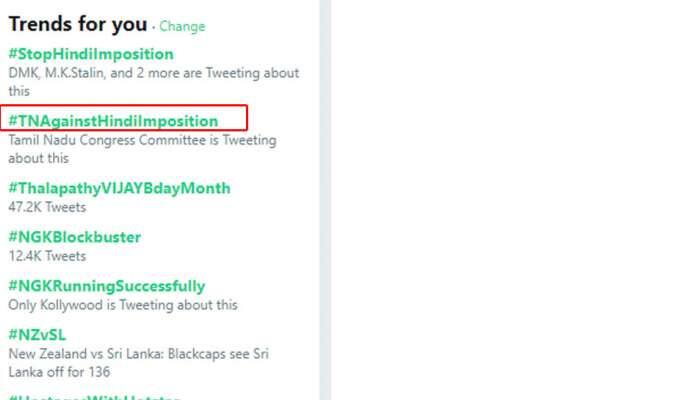Click the gray divider strip between the panels
This screenshot has height=400, width=700.
click(x=325, y=200)
